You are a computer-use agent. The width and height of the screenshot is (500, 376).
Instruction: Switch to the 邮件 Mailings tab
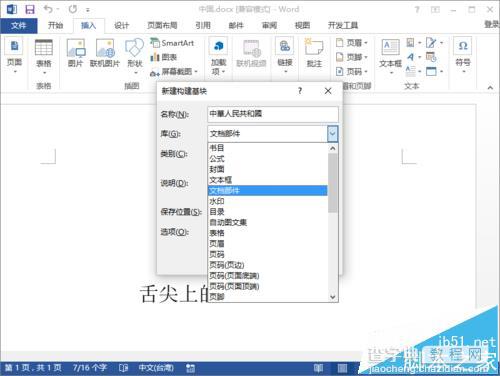236,26
